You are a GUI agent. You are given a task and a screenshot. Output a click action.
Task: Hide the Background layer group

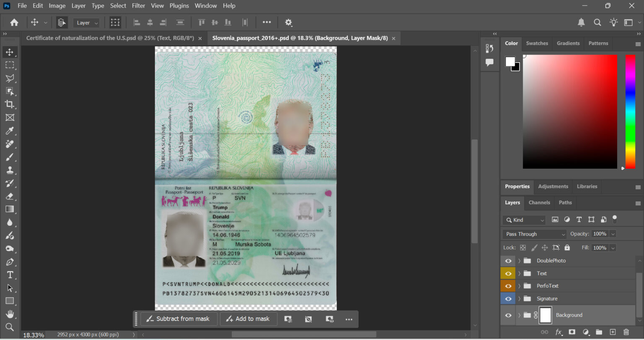pyautogui.click(x=508, y=315)
